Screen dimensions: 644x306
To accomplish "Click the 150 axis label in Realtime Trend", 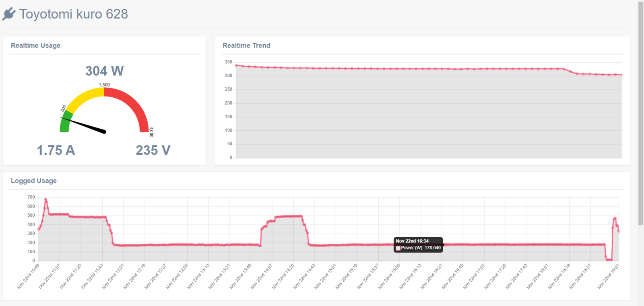I will tap(228, 117).
